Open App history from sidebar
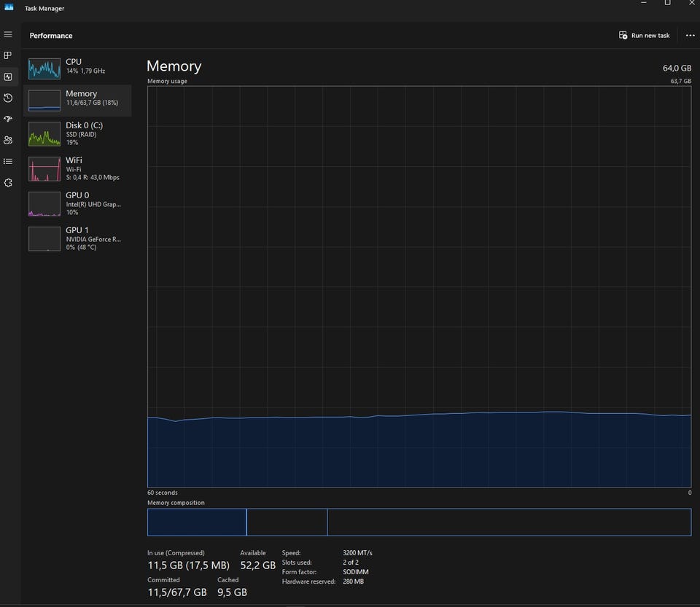 click(x=8, y=98)
